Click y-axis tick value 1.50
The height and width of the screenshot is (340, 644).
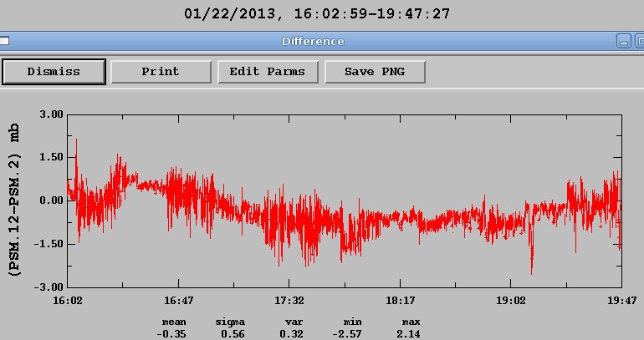point(51,158)
